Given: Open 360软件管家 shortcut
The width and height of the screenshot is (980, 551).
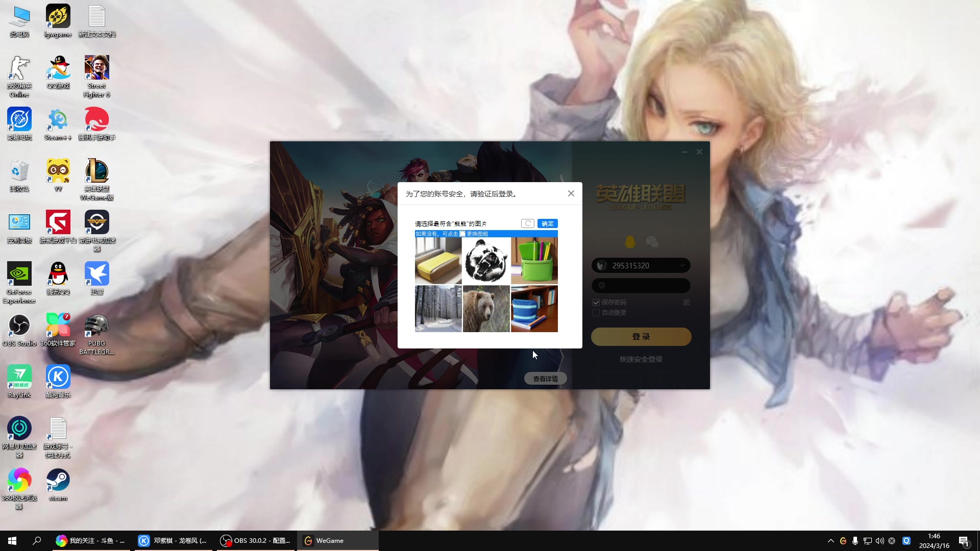Looking at the screenshot, I should [x=58, y=331].
